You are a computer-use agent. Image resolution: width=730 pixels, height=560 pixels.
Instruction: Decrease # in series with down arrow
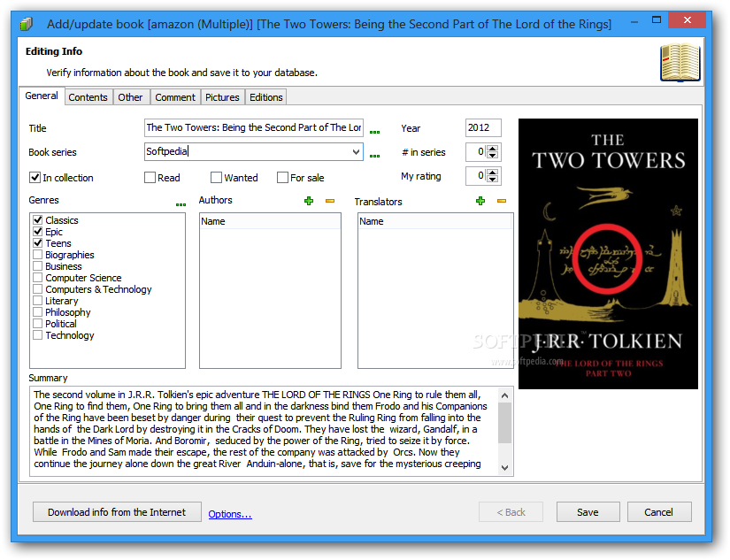pyautogui.click(x=493, y=156)
